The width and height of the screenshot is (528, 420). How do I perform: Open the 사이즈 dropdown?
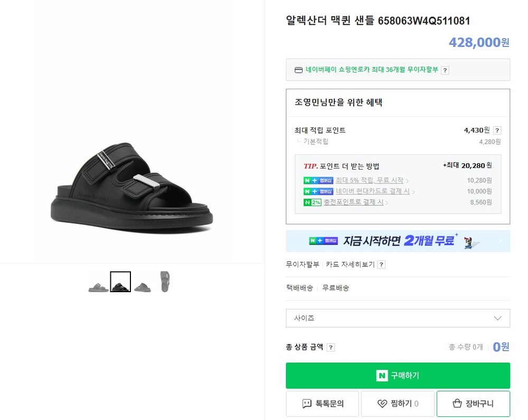(398, 318)
